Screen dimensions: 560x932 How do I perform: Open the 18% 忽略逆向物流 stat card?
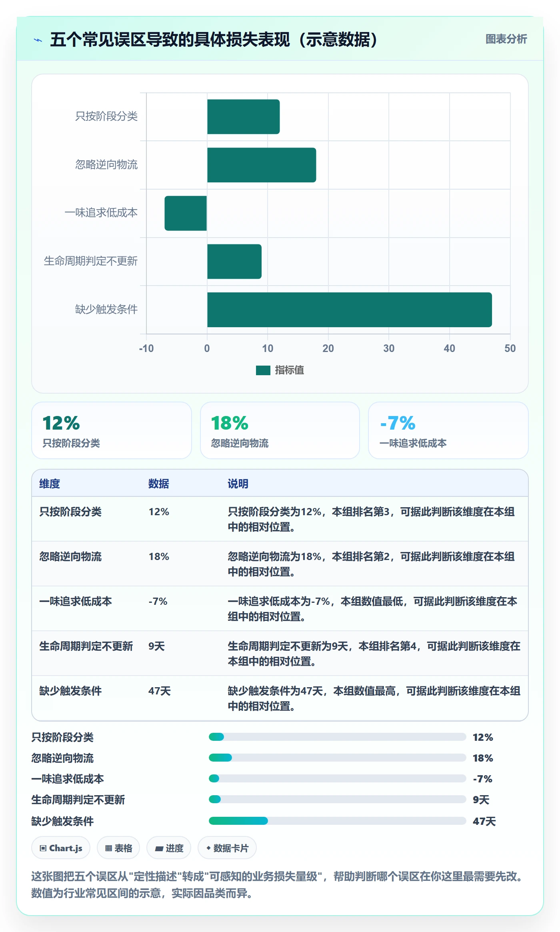point(280,430)
